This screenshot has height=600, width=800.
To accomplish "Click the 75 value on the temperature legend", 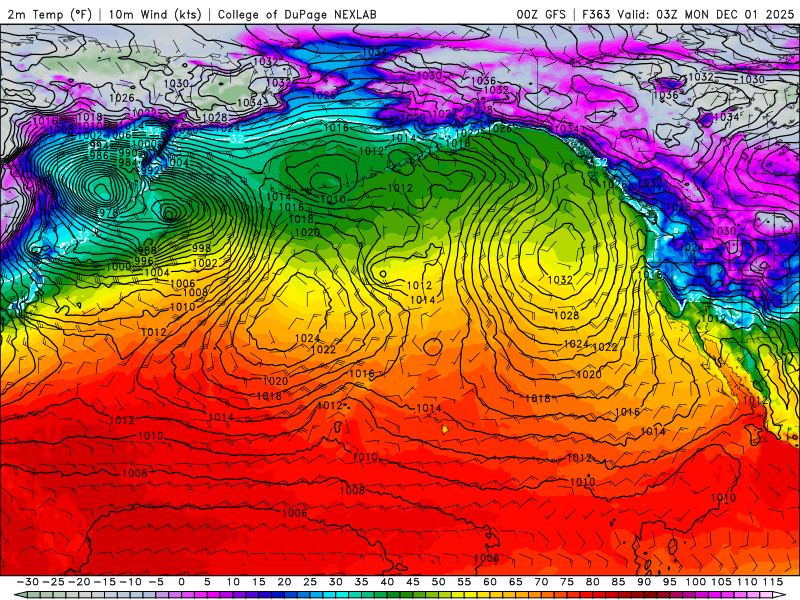I will (567, 582).
